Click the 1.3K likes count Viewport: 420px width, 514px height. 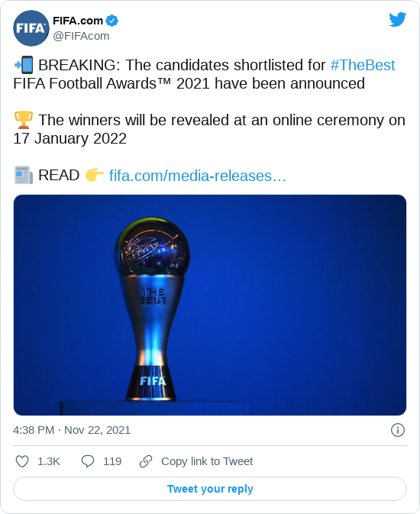[49, 461]
